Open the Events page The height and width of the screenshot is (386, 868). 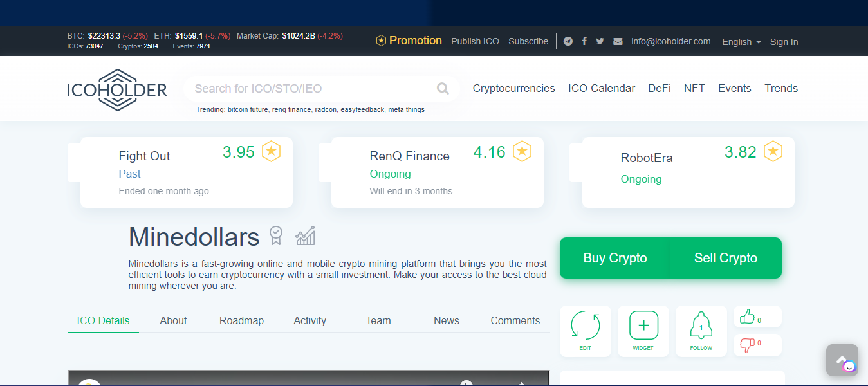(x=735, y=89)
